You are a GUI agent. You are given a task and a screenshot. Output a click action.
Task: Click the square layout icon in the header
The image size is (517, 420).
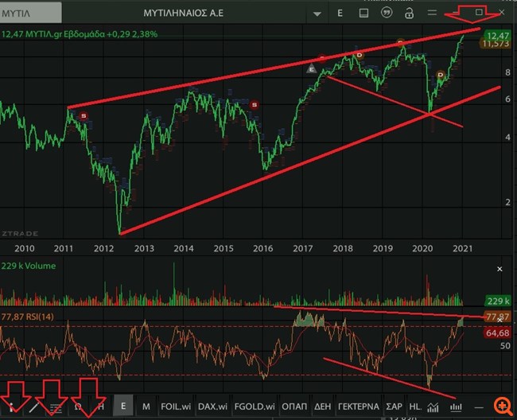tap(363, 14)
